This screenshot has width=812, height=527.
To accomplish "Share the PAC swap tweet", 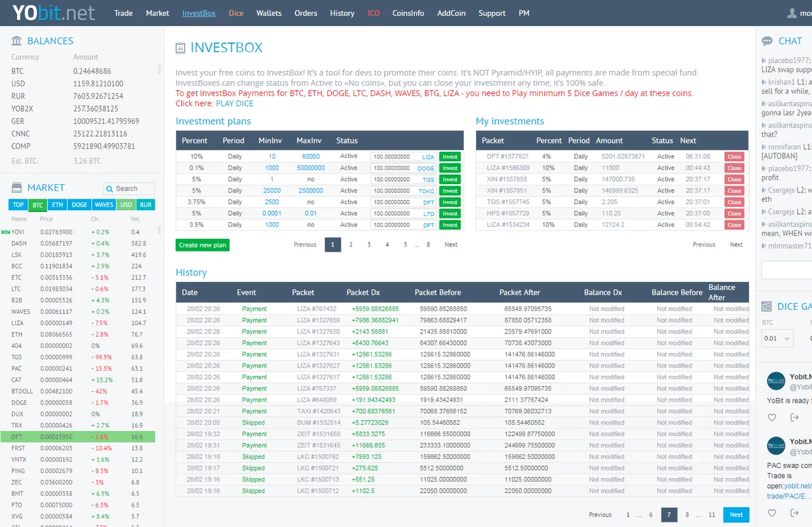I will point(794,512).
